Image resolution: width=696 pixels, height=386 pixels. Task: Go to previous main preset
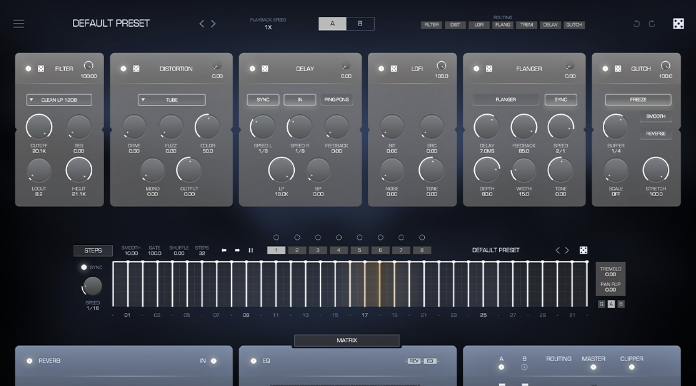[202, 24]
